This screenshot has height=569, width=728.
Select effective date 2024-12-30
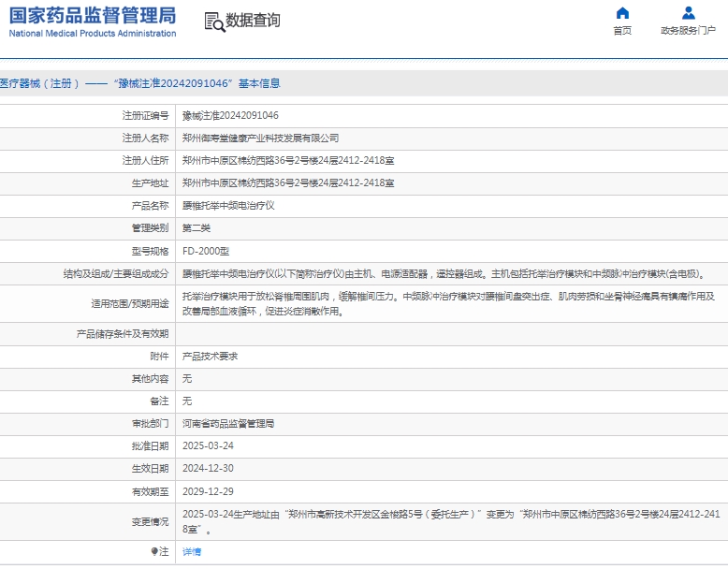208,468
